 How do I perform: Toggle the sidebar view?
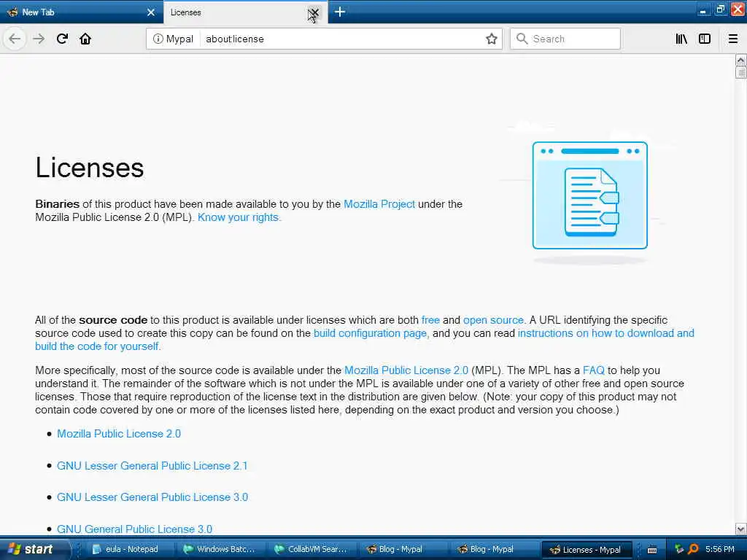pos(705,39)
